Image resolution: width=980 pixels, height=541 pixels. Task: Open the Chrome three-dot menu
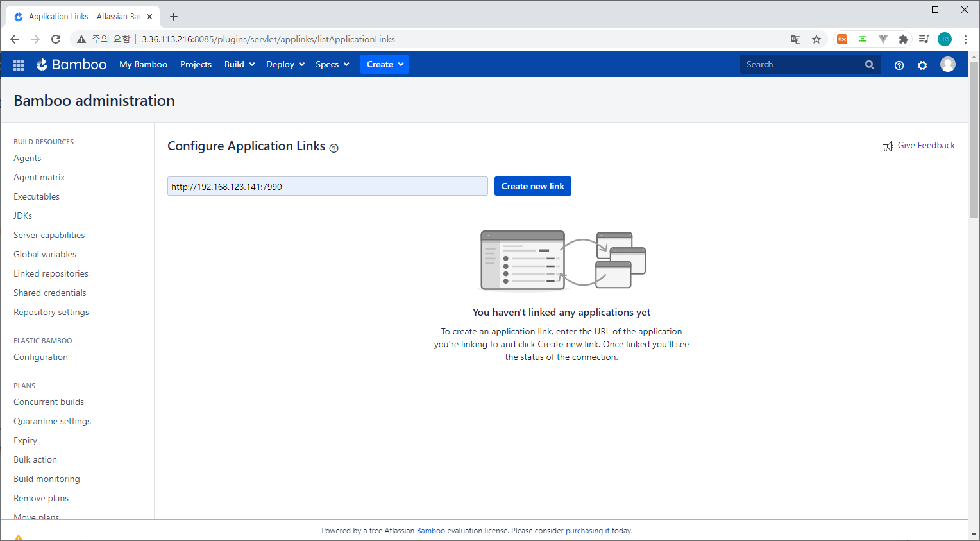click(965, 39)
